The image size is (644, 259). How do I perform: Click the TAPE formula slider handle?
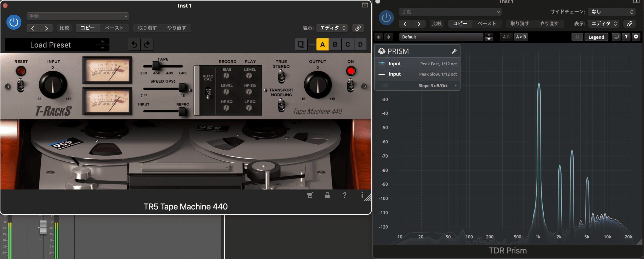pyautogui.click(x=156, y=66)
